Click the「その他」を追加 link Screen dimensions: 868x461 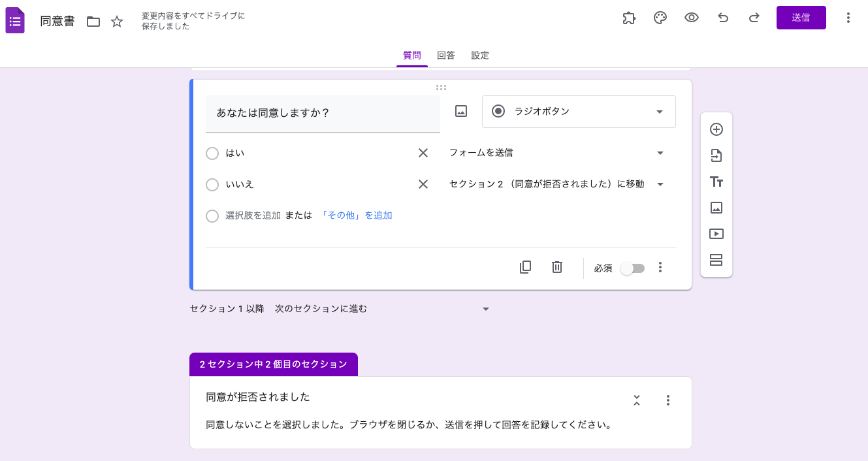(356, 215)
